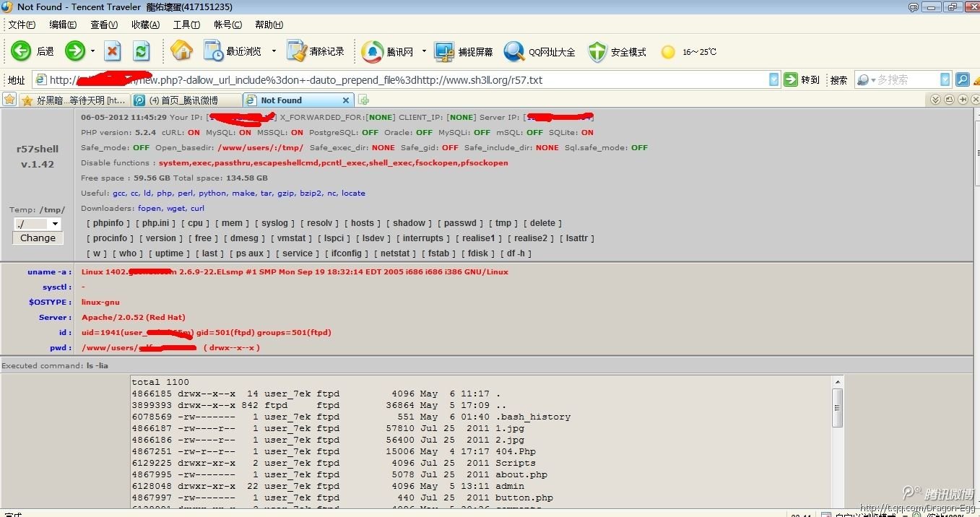Open QQ网址大全 site directory

(x=539, y=51)
